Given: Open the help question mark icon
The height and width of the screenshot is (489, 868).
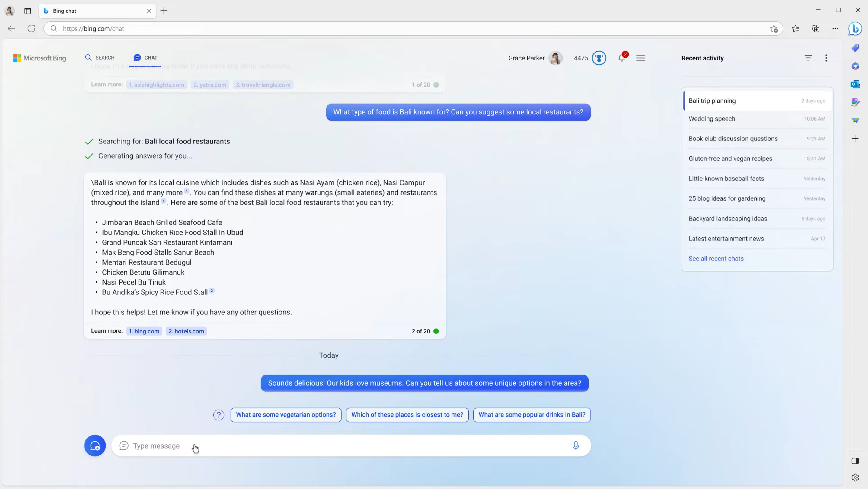Looking at the screenshot, I should [x=219, y=415].
